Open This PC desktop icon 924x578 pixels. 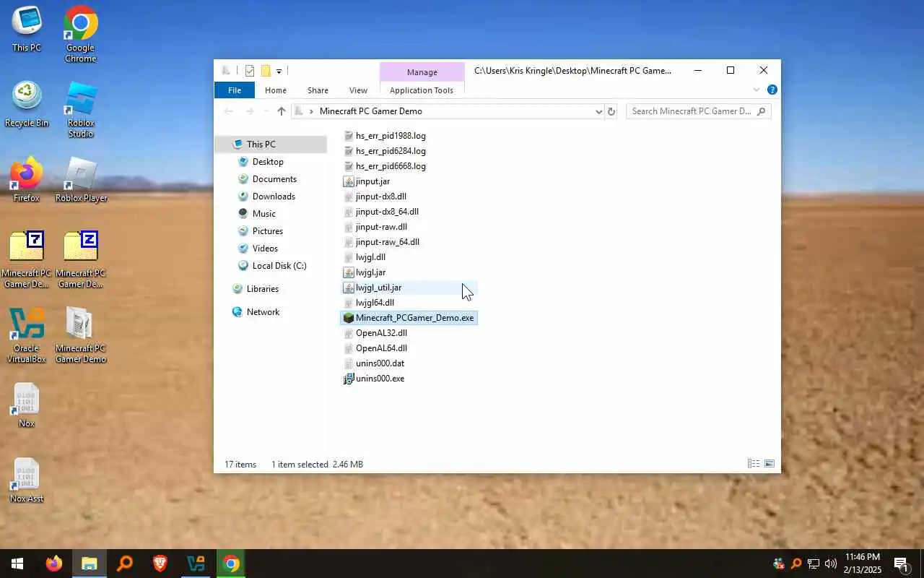pyautogui.click(x=27, y=30)
